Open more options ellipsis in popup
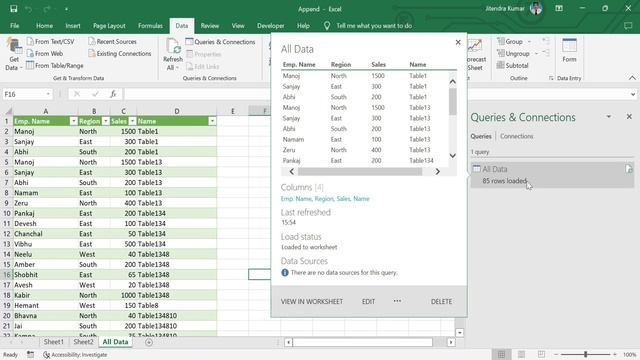This screenshot has height=360, width=640. coord(397,301)
